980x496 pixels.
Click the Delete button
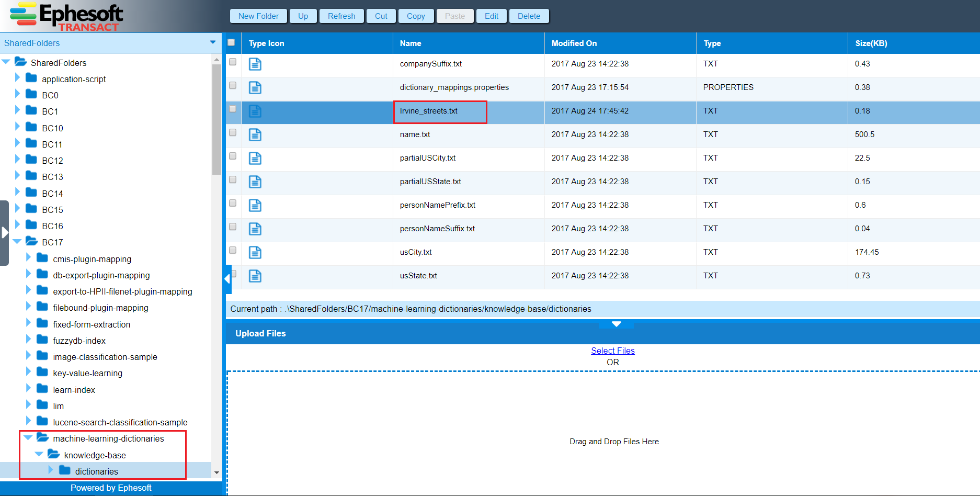click(529, 16)
